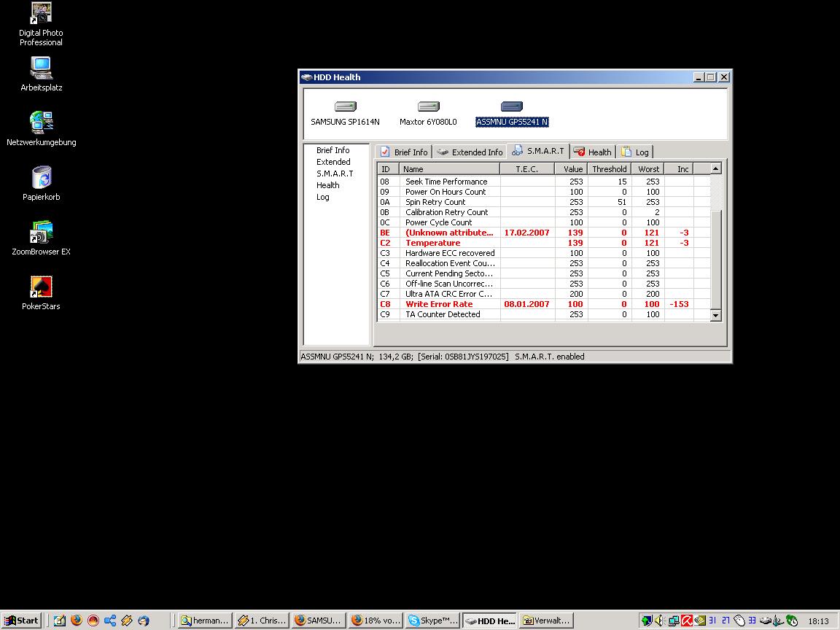The width and height of the screenshot is (840, 630).
Task: Click the T.E.C. date 17.02.2007
Action: tap(526, 233)
